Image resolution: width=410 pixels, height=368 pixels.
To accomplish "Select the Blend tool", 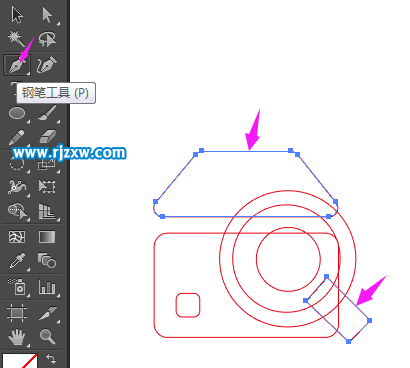I will [x=47, y=260].
